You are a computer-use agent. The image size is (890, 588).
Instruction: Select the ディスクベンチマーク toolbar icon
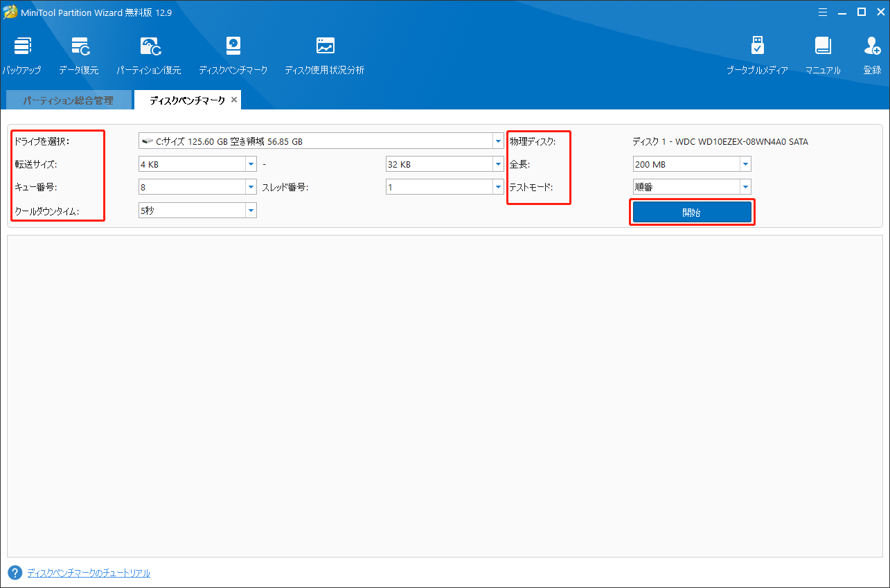click(x=233, y=56)
